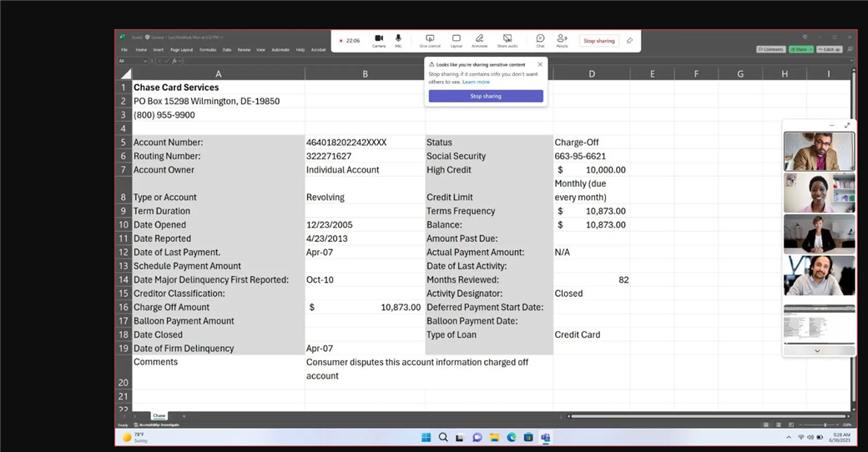Open the Automate tab
Viewport: 868px width, 452px height.
tap(280, 50)
